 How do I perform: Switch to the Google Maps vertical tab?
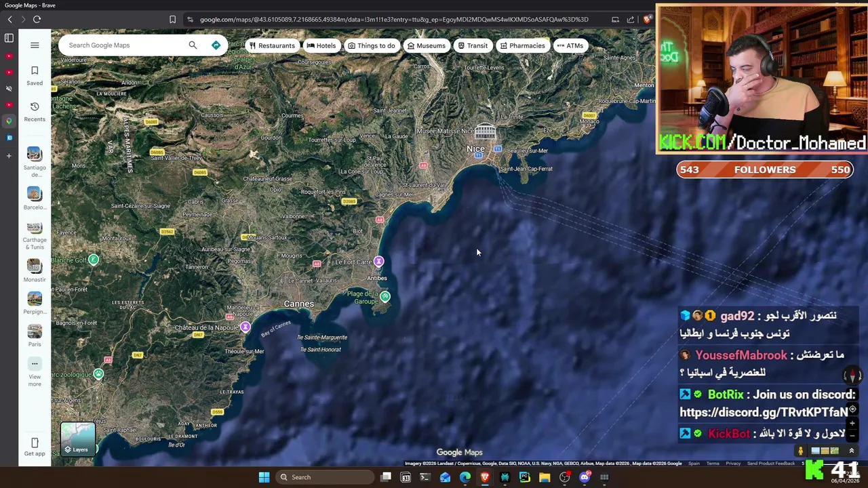[9, 121]
